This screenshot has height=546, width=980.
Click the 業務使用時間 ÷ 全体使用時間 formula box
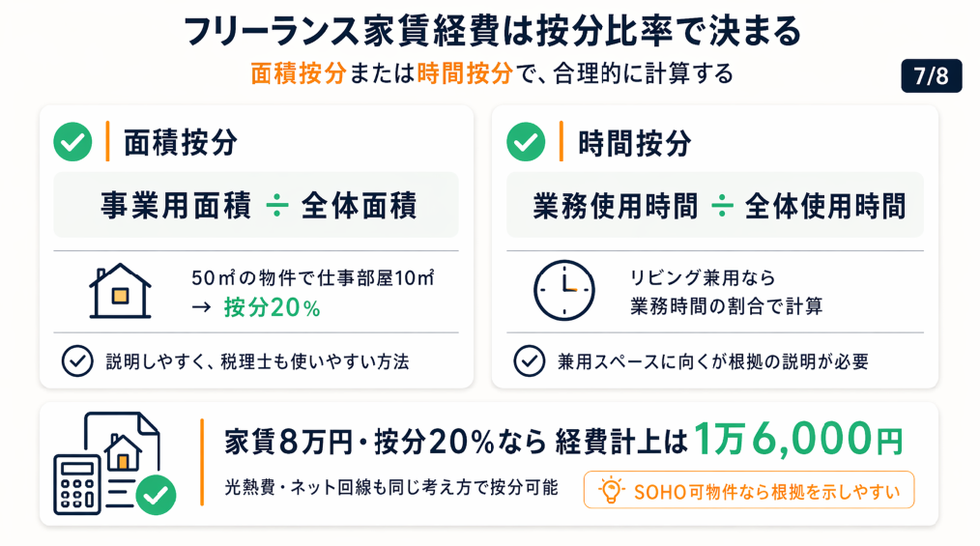(x=715, y=206)
